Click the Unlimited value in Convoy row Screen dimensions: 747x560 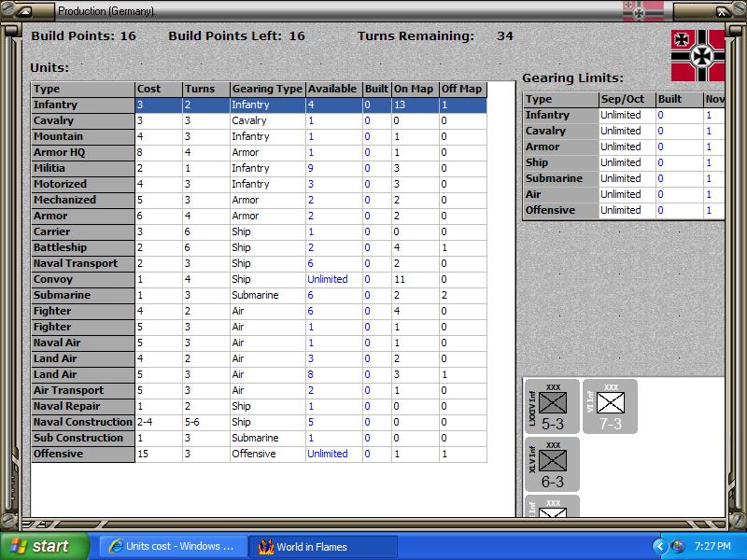[x=328, y=279]
